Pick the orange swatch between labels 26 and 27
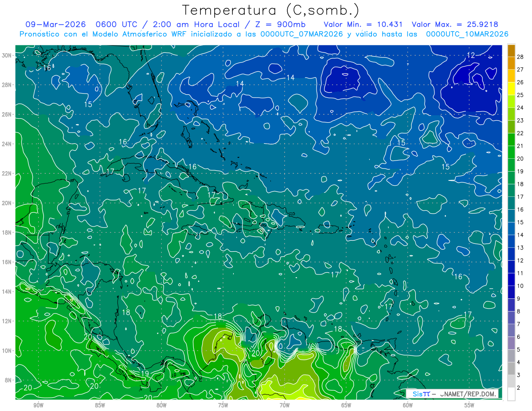Viewport: 532px width, 411px height. pyautogui.click(x=511, y=76)
